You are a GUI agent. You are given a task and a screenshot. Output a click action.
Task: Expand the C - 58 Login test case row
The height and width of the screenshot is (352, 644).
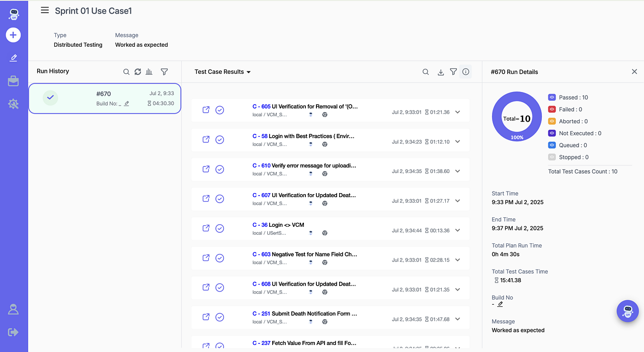(457, 142)
